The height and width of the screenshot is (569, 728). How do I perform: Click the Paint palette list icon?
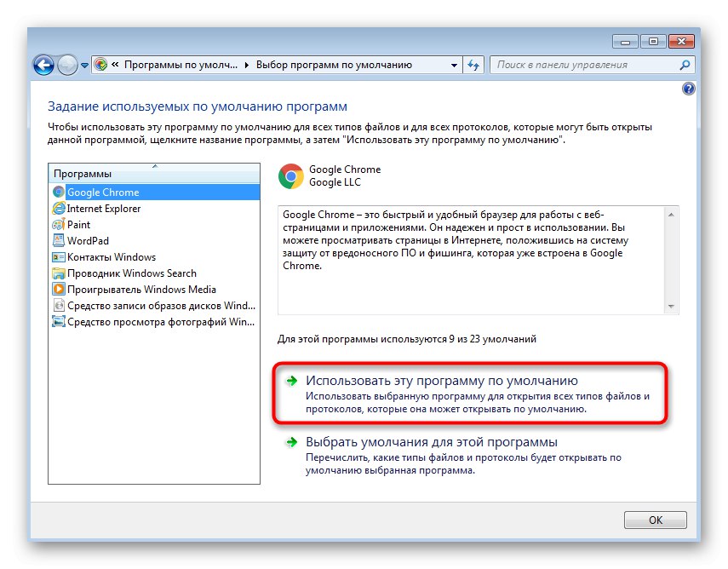pos(59,224)
